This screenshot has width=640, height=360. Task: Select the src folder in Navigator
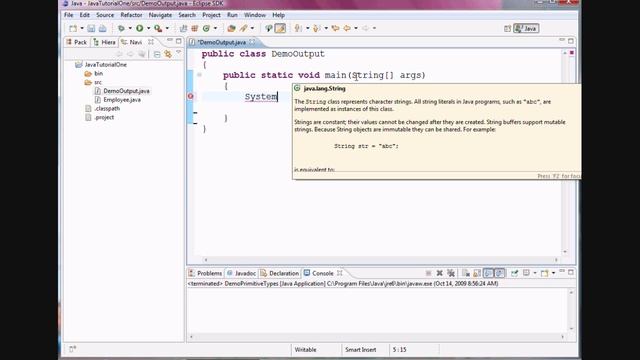pyautogui.click(x=93, y=82)
